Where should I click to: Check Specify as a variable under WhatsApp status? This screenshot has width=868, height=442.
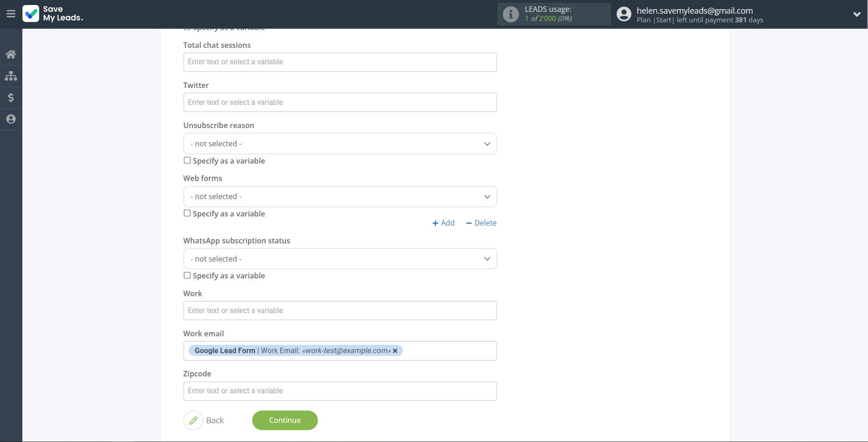coord(187,275)
